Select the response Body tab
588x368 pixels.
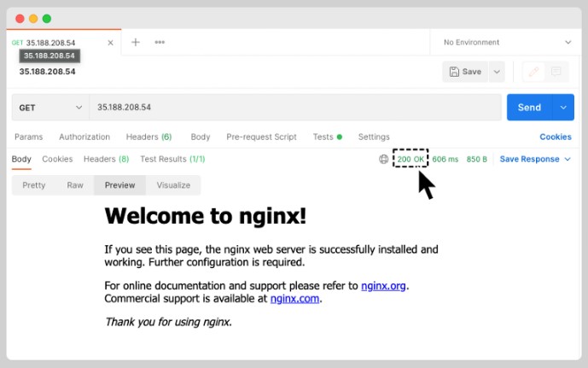pyautogui.click(x=21, y=159)
